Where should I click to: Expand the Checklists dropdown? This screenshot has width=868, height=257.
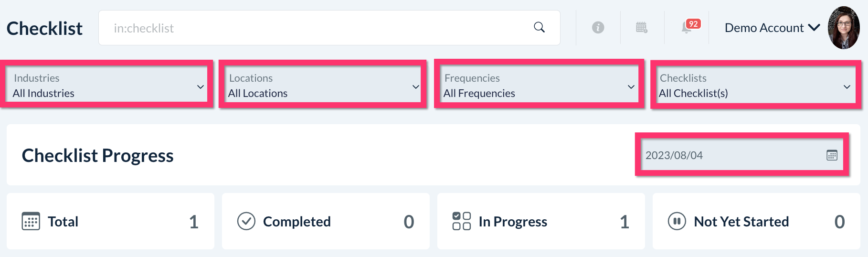[x=754, y=86]
